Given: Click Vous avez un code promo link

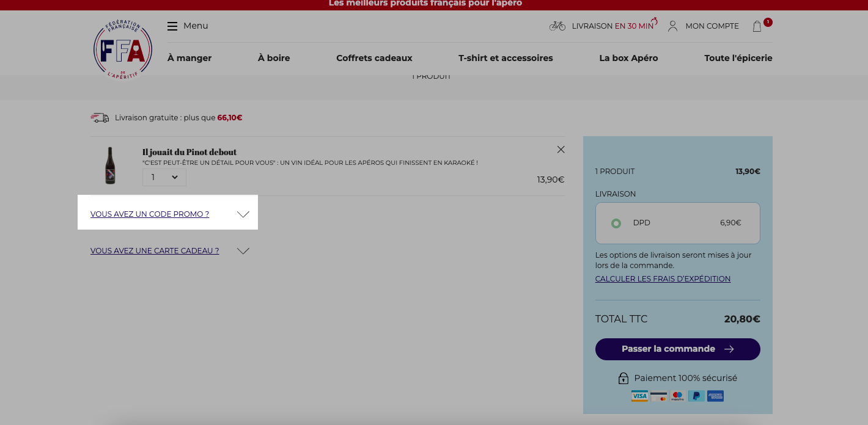Looking at the screenshot, I should click(150, 214).
